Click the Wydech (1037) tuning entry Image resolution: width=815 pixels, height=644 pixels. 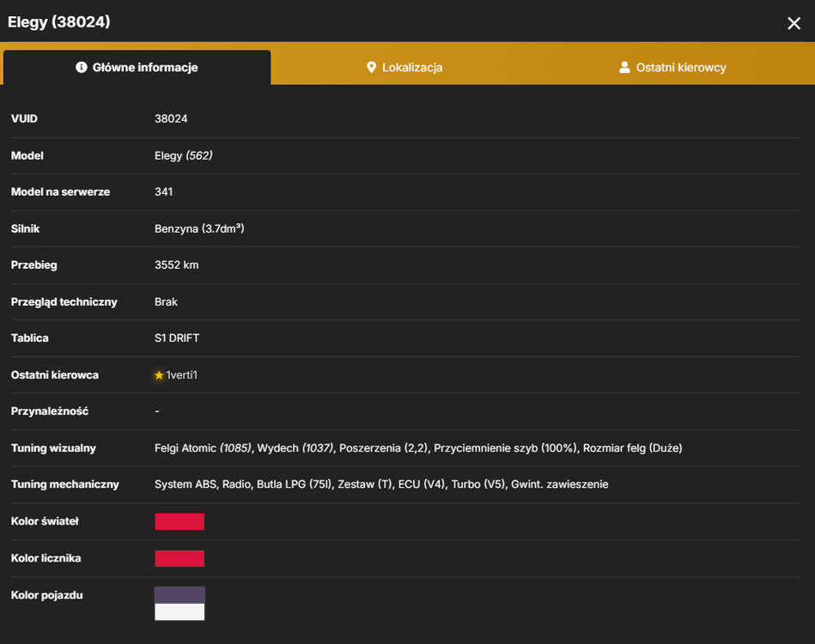pyautogui.click(x=295, y=448)
